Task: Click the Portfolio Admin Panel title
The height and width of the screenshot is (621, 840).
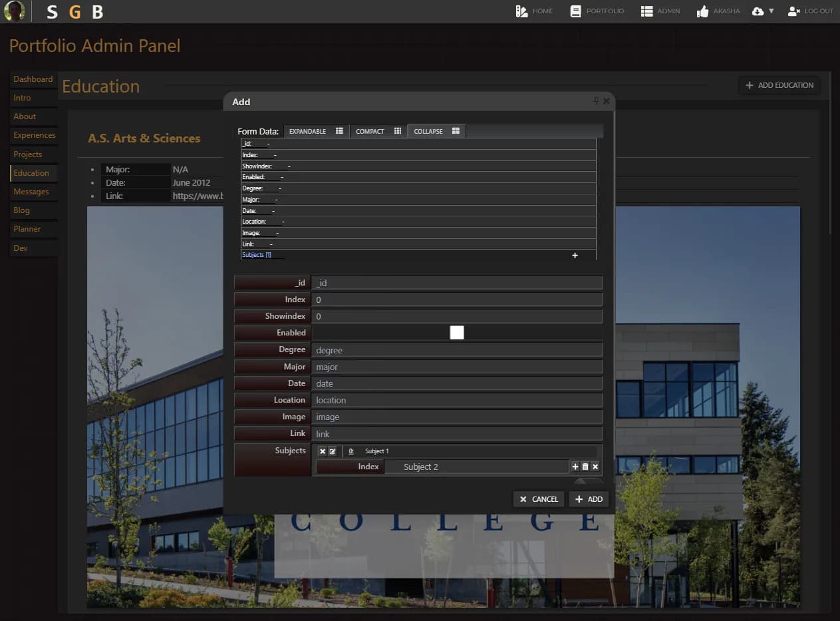Action: pyautogui.click(x=94, y=46)
